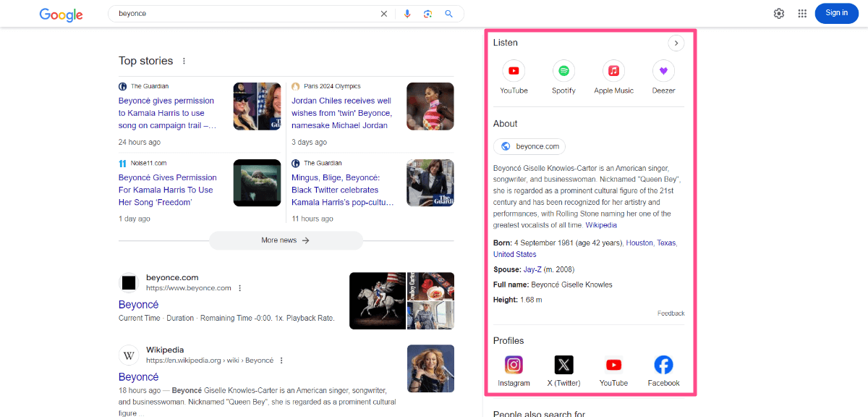
Task: Click the Google logo
Action: click(61, 14)
